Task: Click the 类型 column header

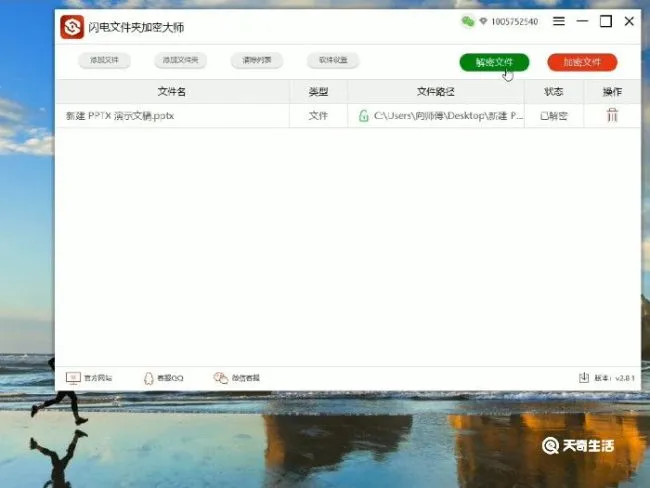Action: (318, 92)
